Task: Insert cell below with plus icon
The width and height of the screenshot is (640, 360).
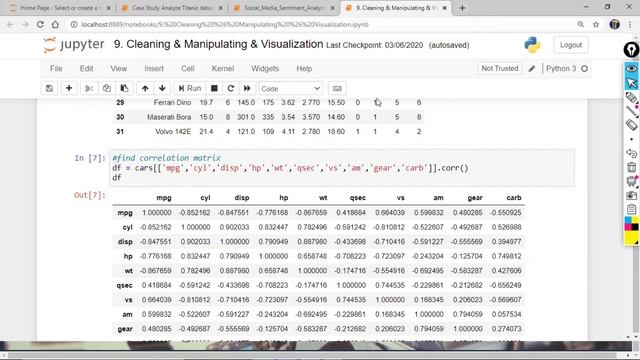Action: click(x=69, y=88)
